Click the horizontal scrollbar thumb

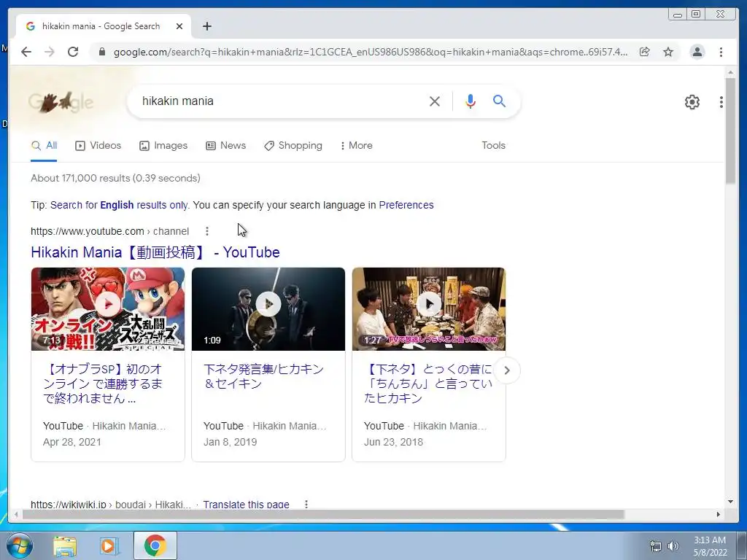click(323, 514)
